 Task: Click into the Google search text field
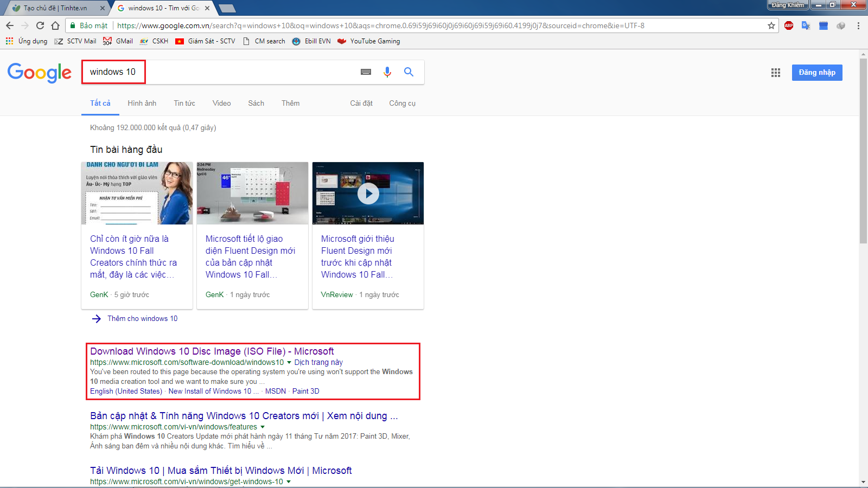[220, 72]
